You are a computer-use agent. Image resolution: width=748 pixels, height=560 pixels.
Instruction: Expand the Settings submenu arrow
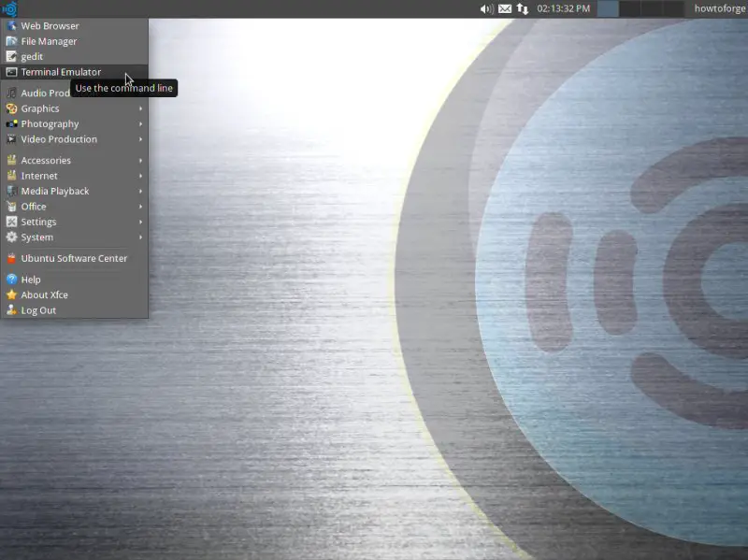tap(141, 222)
